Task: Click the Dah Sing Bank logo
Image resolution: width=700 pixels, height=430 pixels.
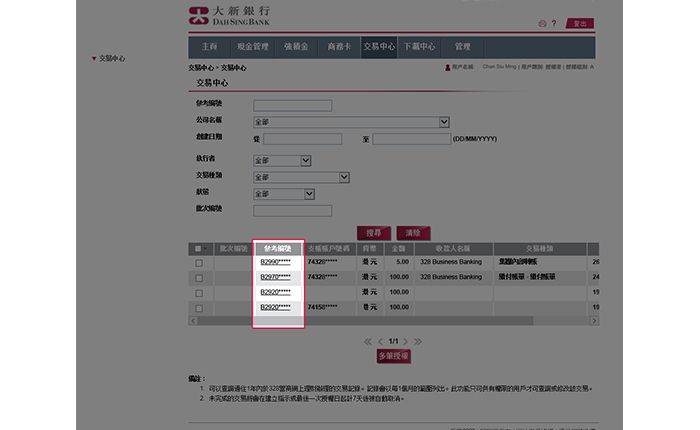Action: (x=229, y=16)
